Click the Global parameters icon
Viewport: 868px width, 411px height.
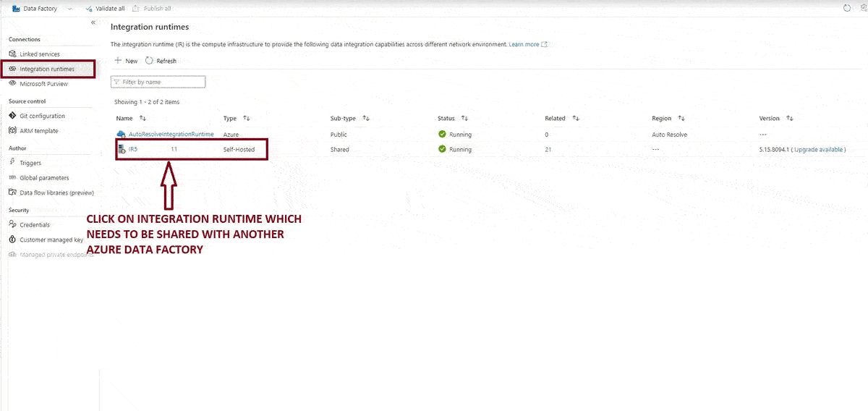[x=12, y=178]
